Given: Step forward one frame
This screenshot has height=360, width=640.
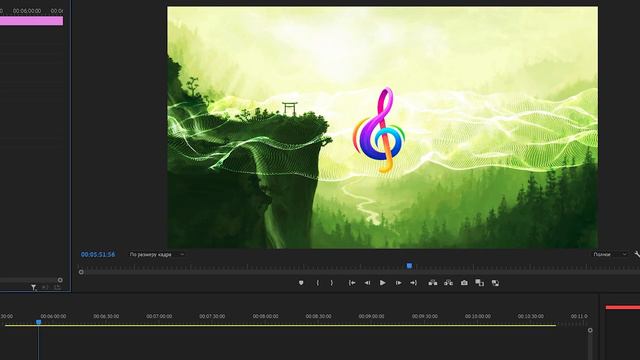Looking at the screenshot, I should coord(398,283).
